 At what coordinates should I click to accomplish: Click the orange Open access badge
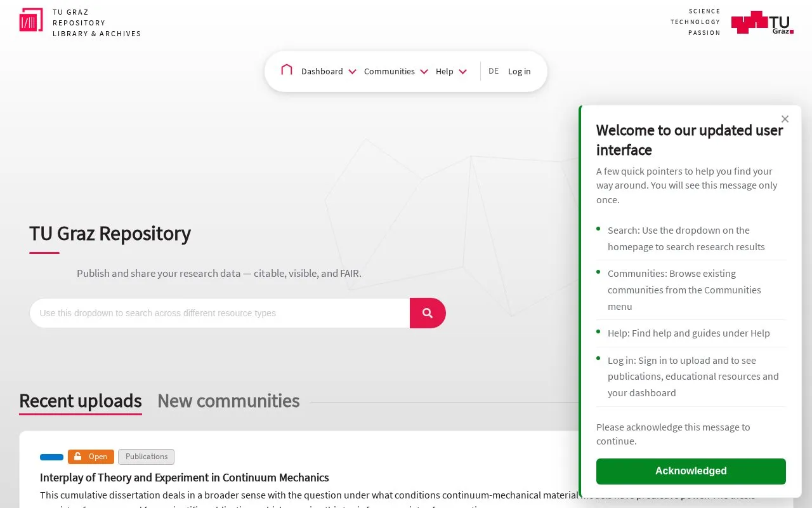91,457
